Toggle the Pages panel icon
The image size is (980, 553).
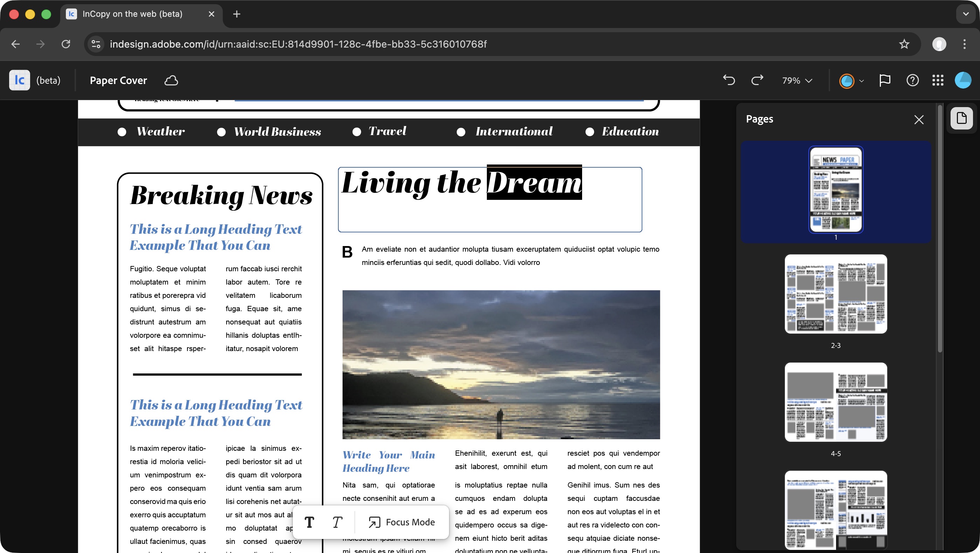(962, 118)
